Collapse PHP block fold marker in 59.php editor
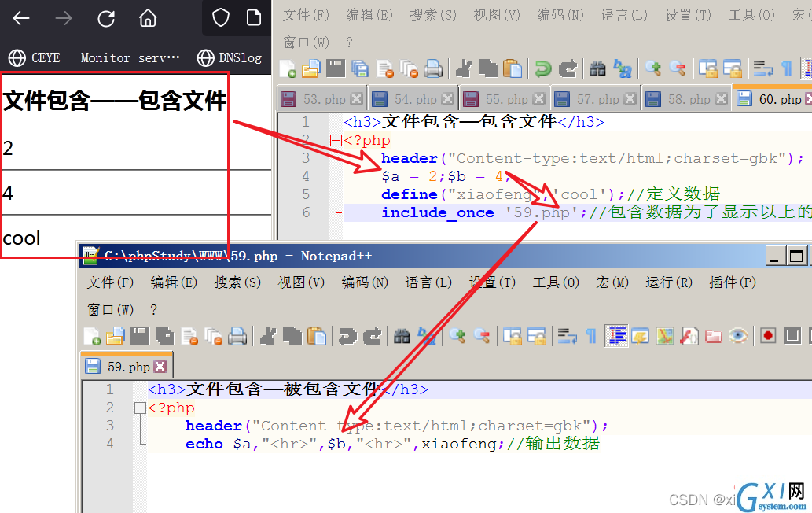812x513 pixels. (x=140, y=408)
